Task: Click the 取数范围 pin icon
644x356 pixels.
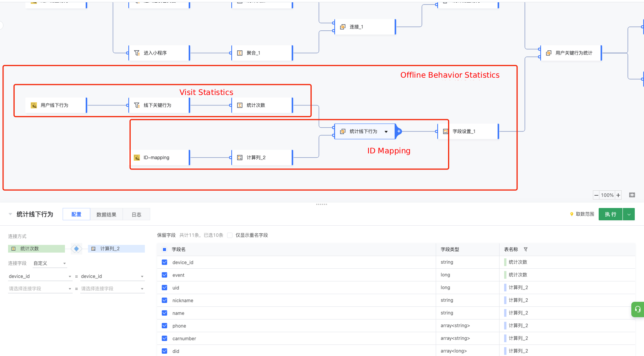Action: pos(572,215)
